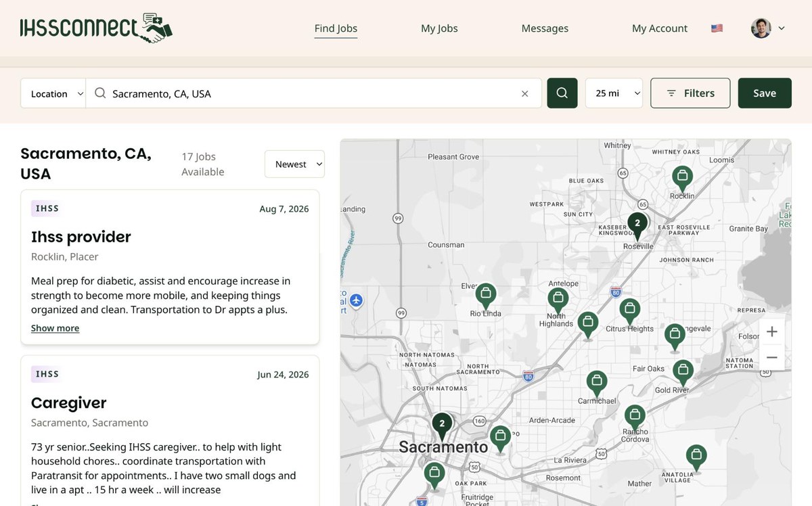Open the Location search type dropdown
This screenshot has width=812, height=506.
(x=53, y=93)
